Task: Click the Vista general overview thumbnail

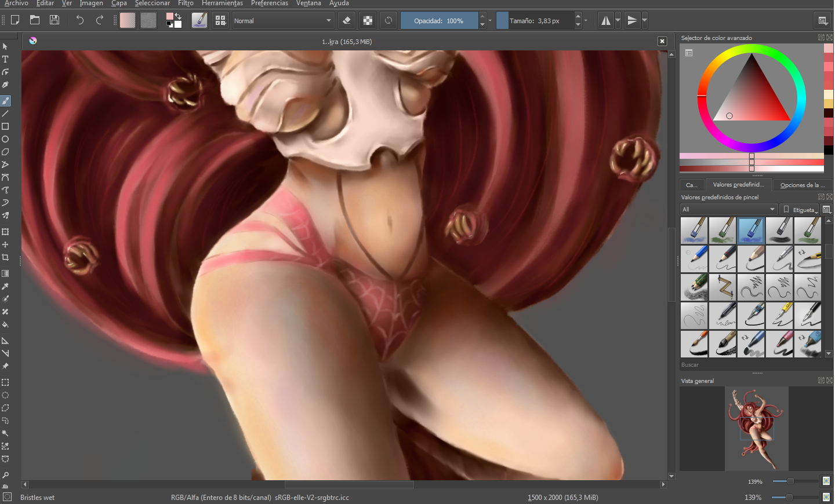Action: [x=756, y=429]
